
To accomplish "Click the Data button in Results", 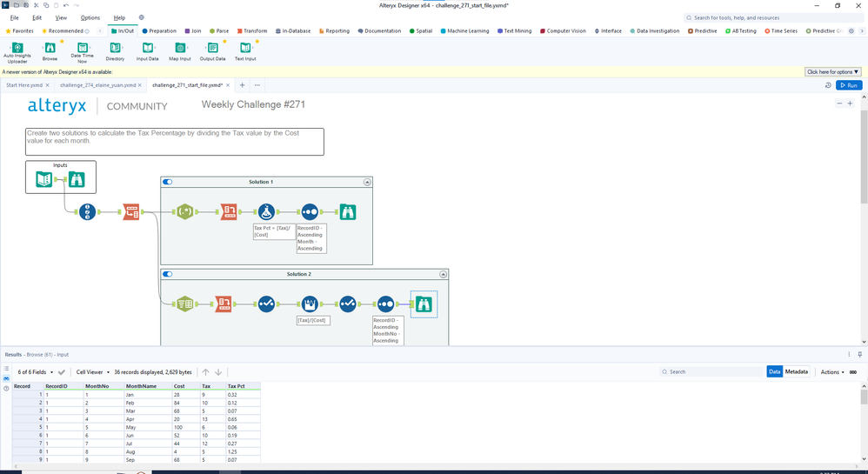I will pyautogui.click(x=774, y=371).
